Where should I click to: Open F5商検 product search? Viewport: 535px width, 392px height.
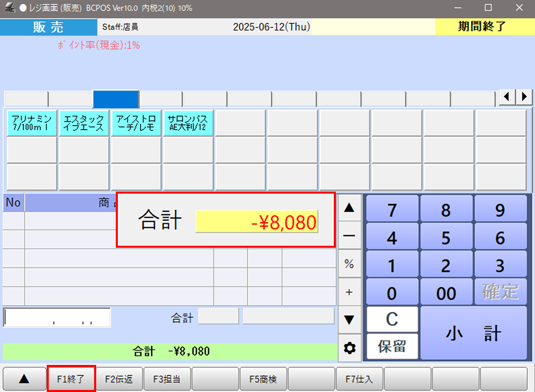click(263, 379)
